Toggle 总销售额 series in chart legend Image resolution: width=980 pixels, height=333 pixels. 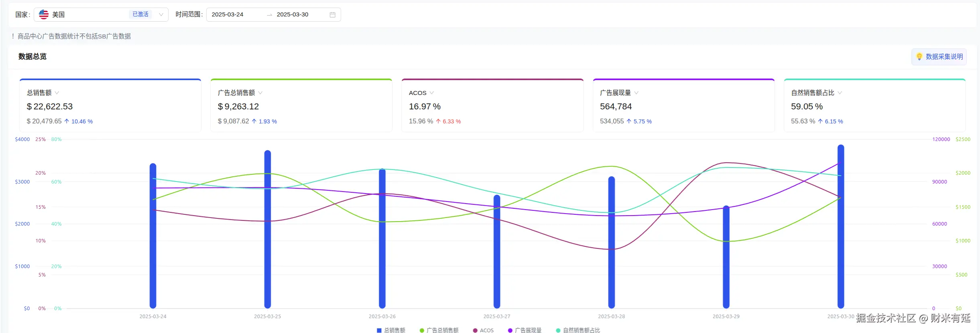391,330
